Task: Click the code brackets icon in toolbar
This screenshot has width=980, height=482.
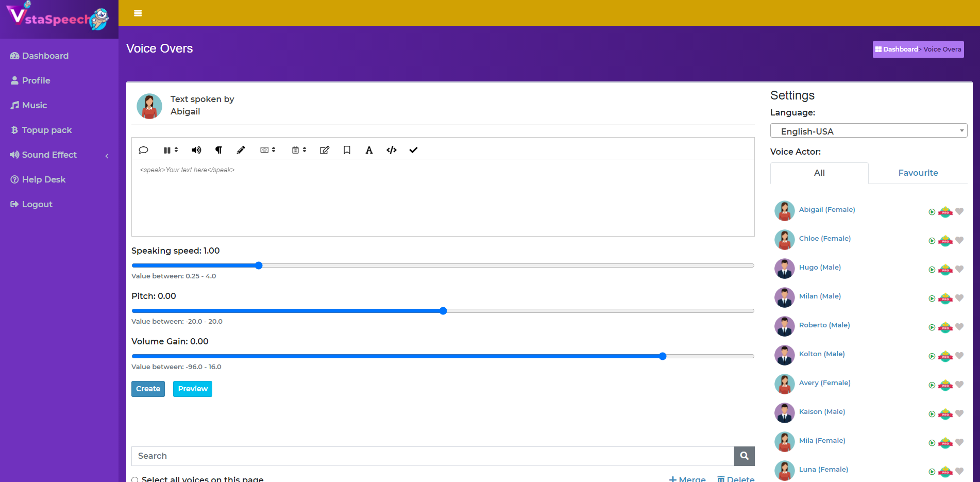Action: (x=392, y=150)
